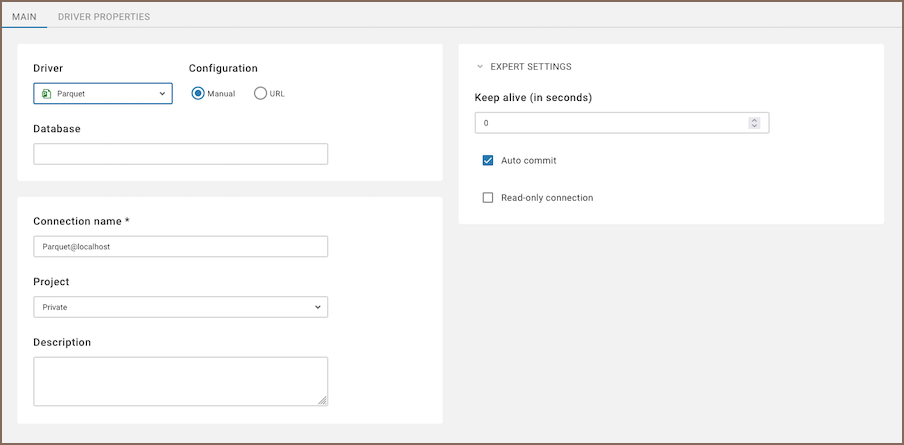The height and width of the screenshot is (445, 904).
Task: Click the Auto commit label text
Action: click(528, 160)
